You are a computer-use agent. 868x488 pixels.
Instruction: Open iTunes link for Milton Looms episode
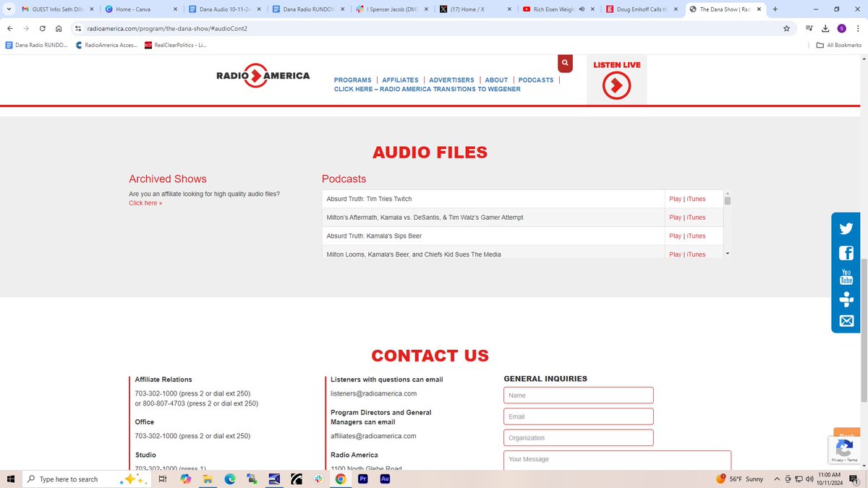click(696, 254)
